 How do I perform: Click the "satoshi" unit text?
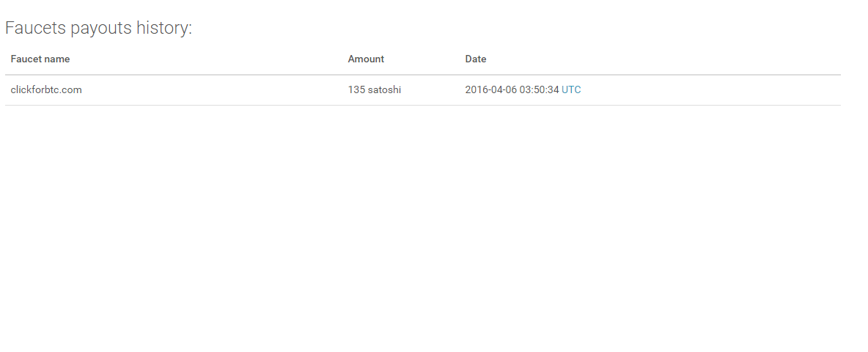(385, 90)
